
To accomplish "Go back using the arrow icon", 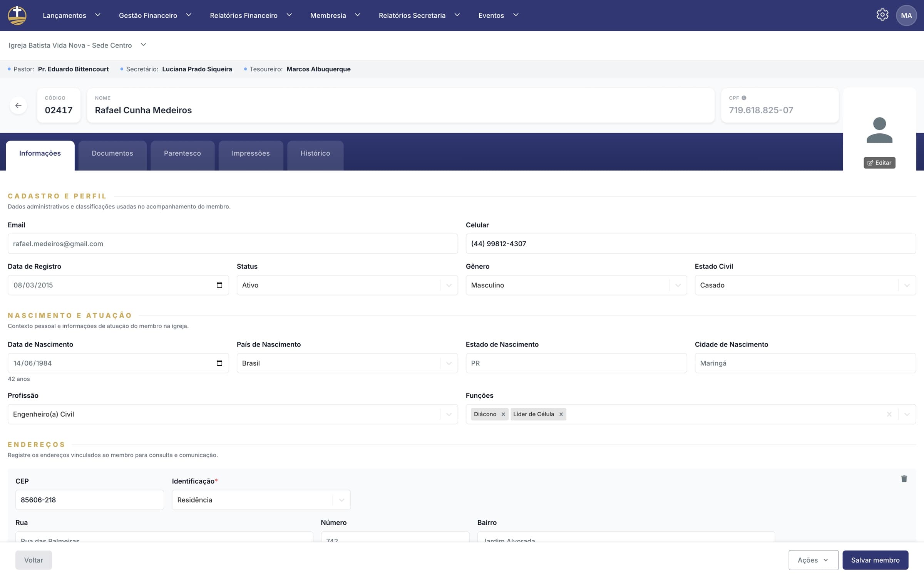I will [18, 105].
